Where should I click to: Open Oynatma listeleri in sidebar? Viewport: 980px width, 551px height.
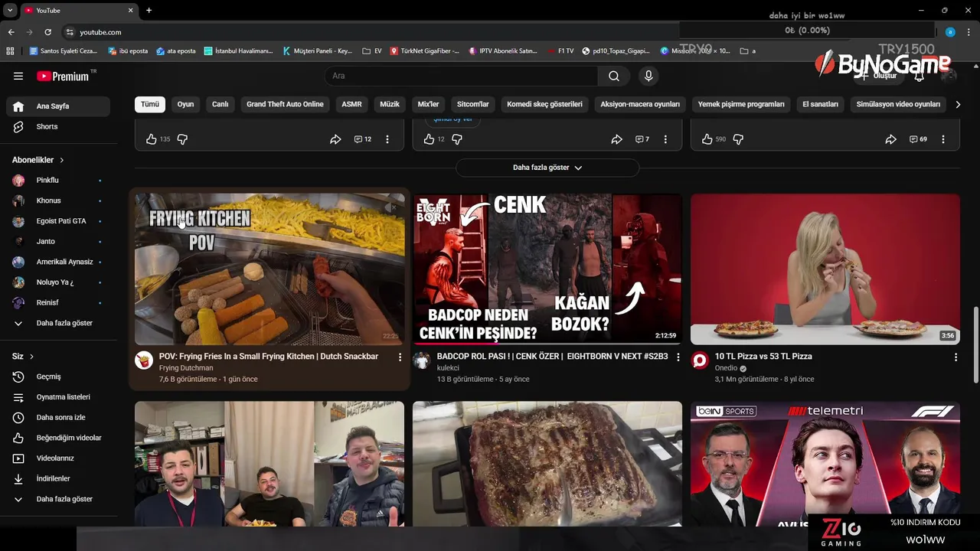58,397
